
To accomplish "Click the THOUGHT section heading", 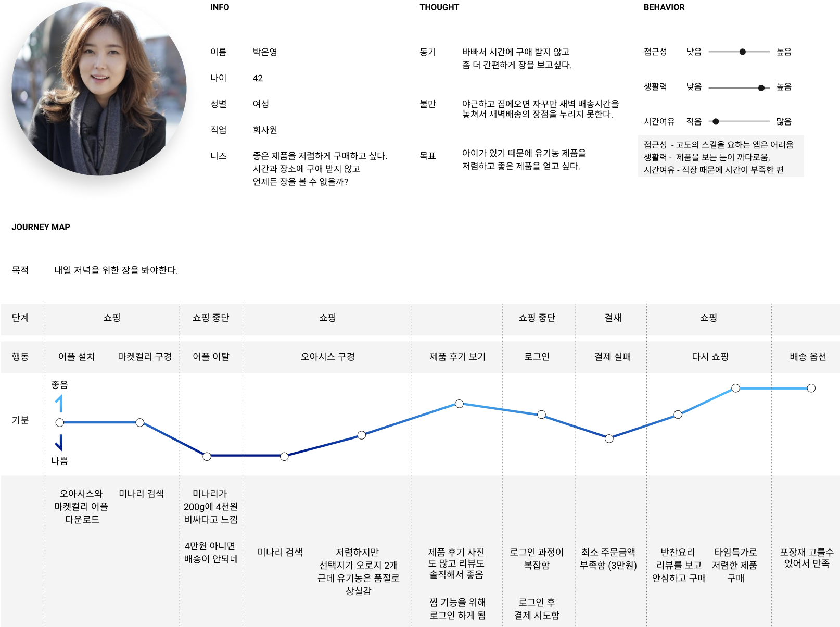I will [439, 7].
